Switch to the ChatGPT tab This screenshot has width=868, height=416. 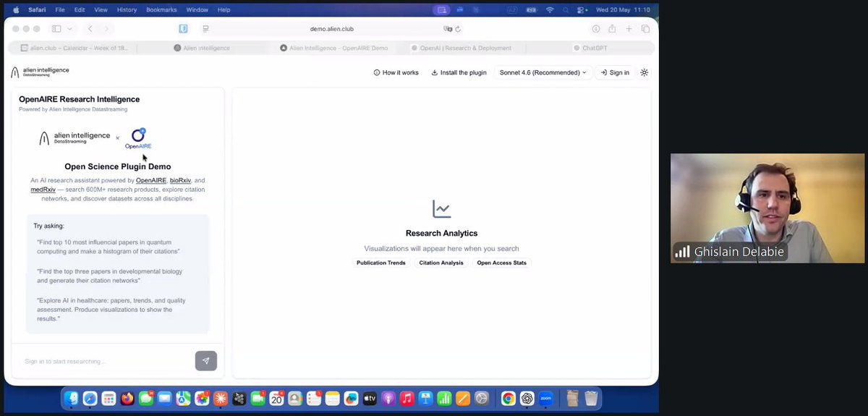click(590, 48)
